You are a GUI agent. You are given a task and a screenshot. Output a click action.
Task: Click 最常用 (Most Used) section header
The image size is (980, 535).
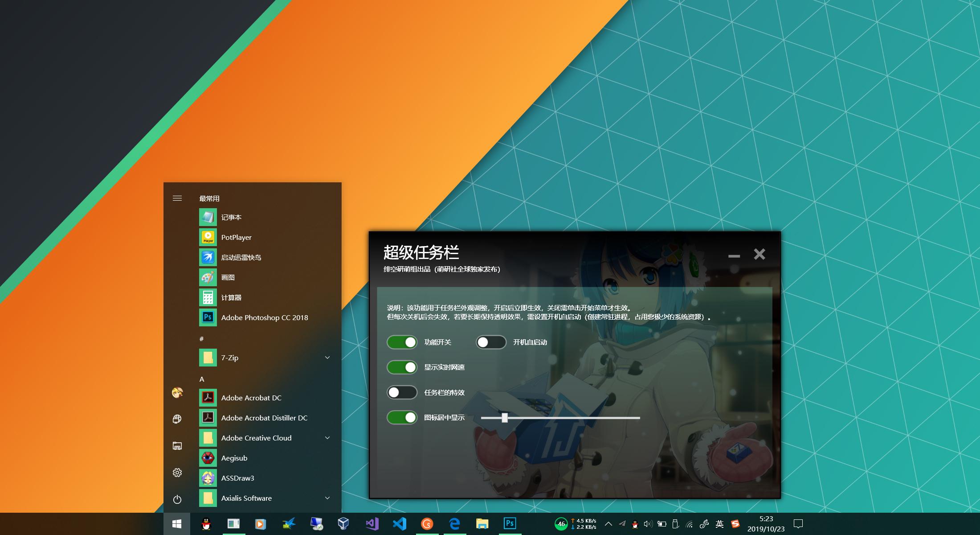211,198
